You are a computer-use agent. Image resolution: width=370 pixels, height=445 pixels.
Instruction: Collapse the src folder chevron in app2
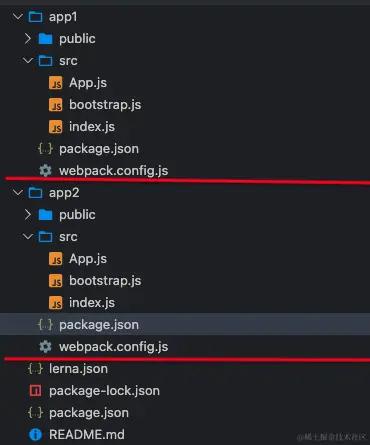[x=28, y=237]
